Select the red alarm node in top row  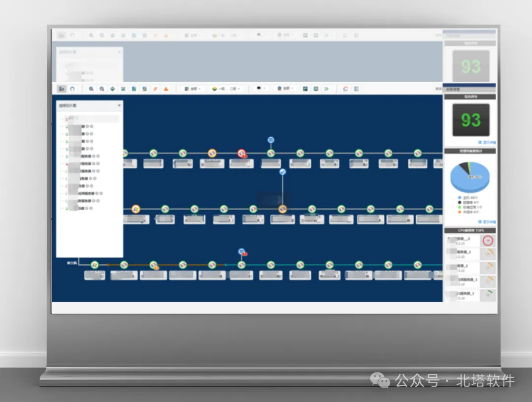pyautogui.click(x=241, y=154)
